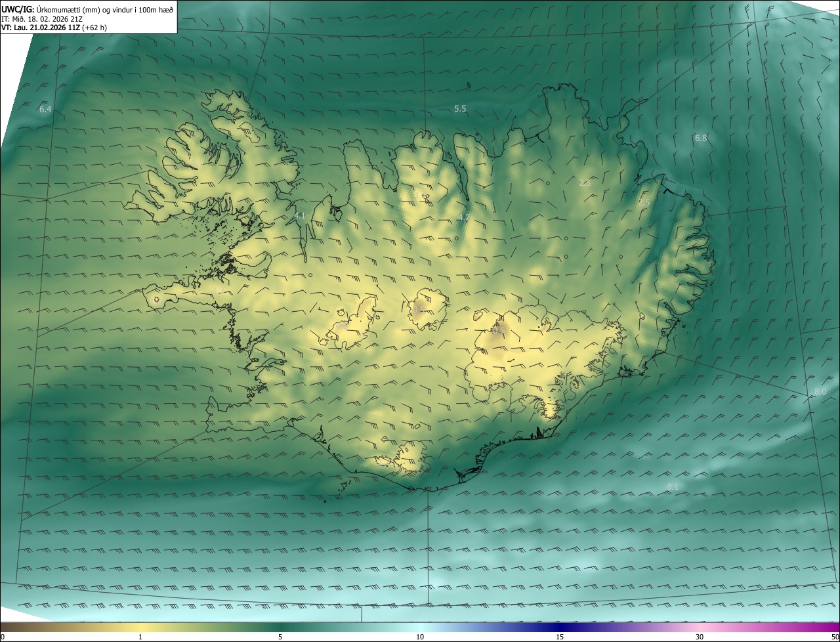Click the 4.7 value label in north Iceland
840x642 pixels.
tap(464, 217)
